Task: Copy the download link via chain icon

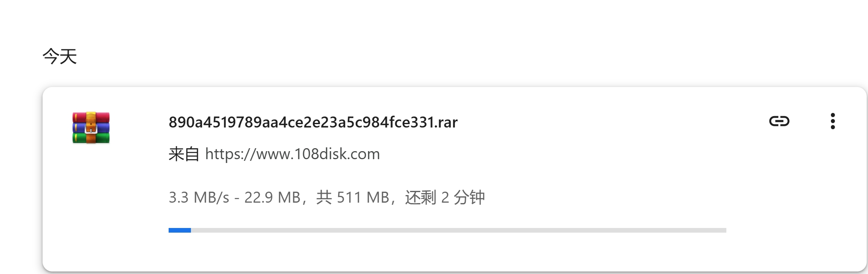Action: [779, 122]
